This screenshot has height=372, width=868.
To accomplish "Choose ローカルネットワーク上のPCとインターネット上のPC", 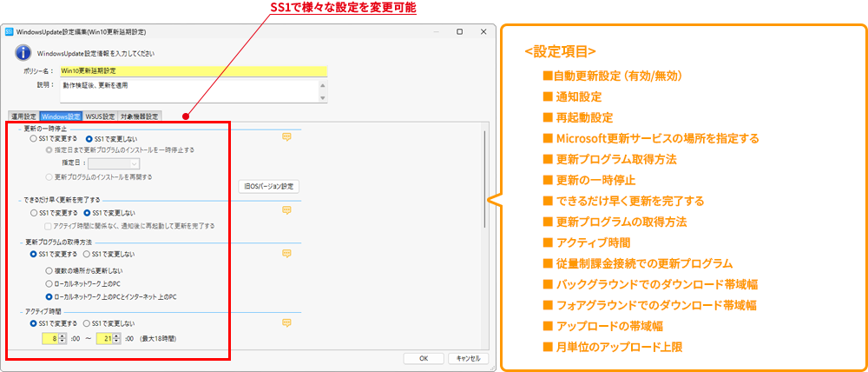I will (111, 296).
